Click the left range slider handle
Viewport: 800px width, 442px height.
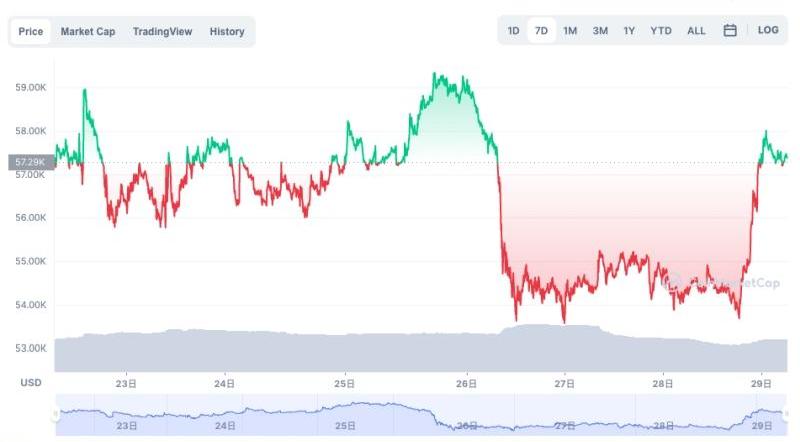pyautogui.click(x=56, y=415)
